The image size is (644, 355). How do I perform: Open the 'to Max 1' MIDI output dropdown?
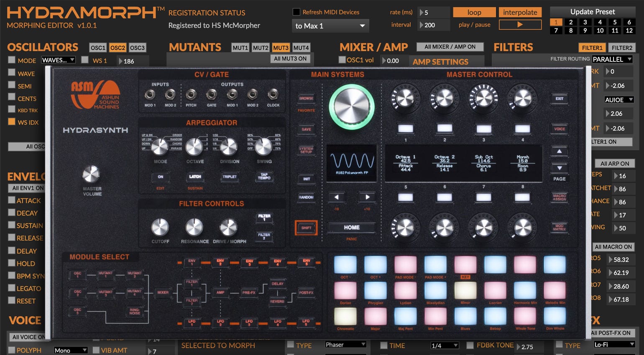point(330,25)
